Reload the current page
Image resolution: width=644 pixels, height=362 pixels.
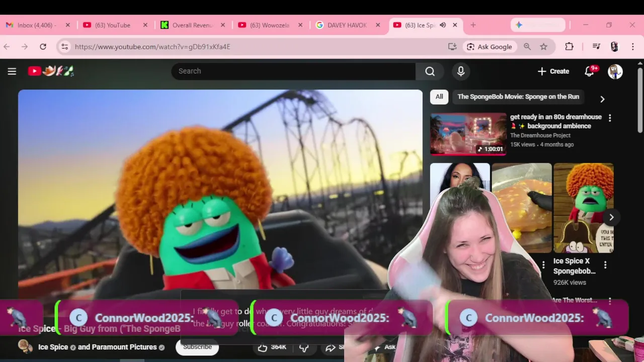[x=43, y=47]
